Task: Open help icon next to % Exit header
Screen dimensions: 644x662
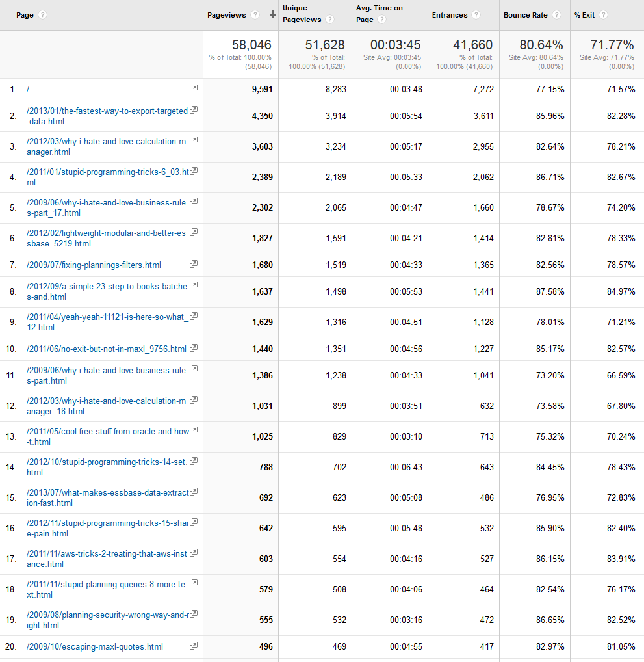Action: [x=604, y=15]
